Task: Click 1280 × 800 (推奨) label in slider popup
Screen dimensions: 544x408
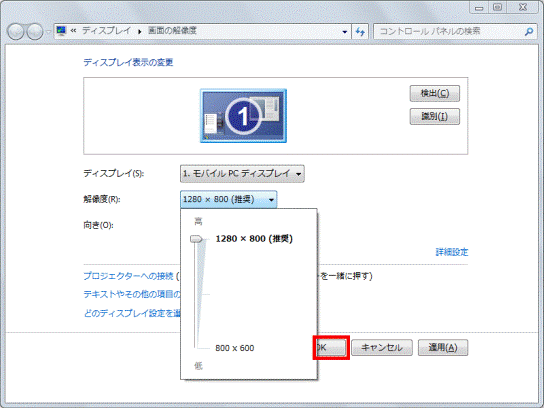Action: [x=254, y=239]
